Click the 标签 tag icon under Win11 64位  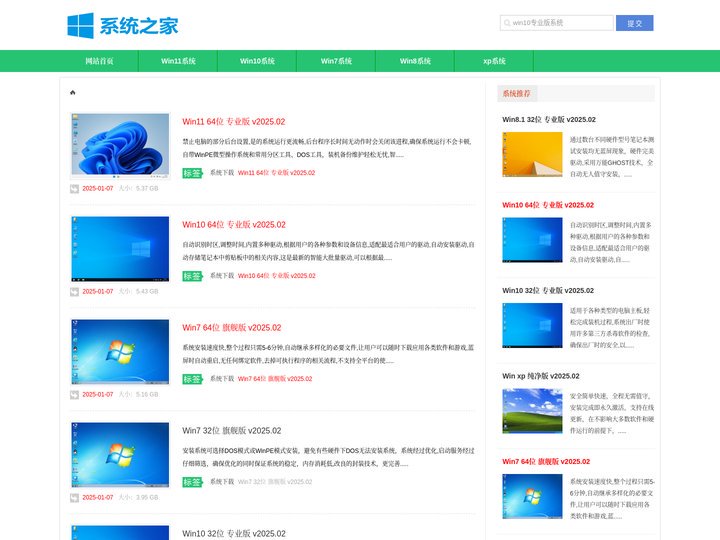pyautogui.click(x=192, y=173)
